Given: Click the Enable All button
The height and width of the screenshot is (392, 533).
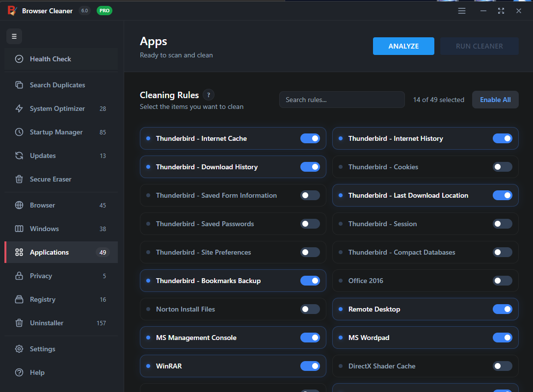Looking at the screenshot, I should point(495,100).
